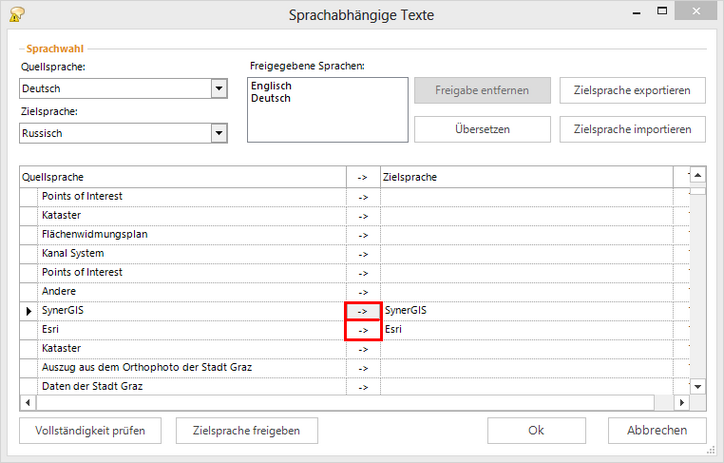The image size is (724, 463).
Task: Click Zielsprache importieren button
Action: (632, 130)
